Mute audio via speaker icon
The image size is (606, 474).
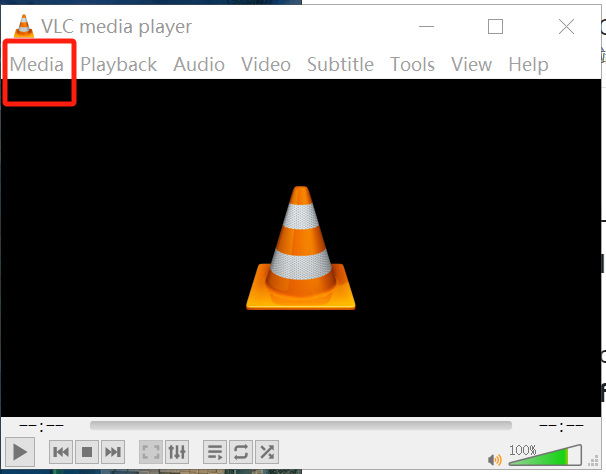494,460
